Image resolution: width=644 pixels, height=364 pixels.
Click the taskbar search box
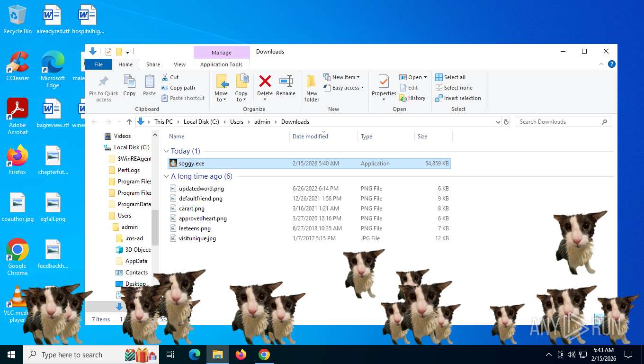[91, 355]
